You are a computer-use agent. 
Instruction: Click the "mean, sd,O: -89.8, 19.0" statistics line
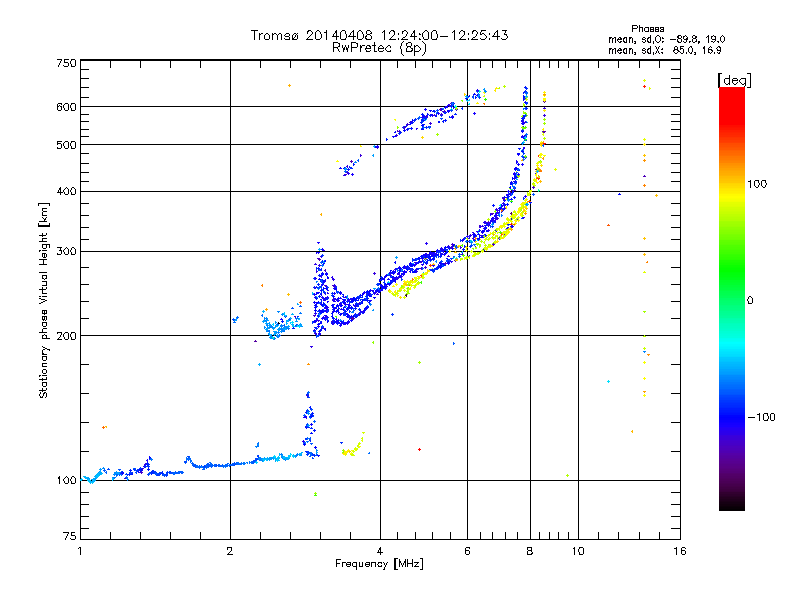[x=666, y=39]
